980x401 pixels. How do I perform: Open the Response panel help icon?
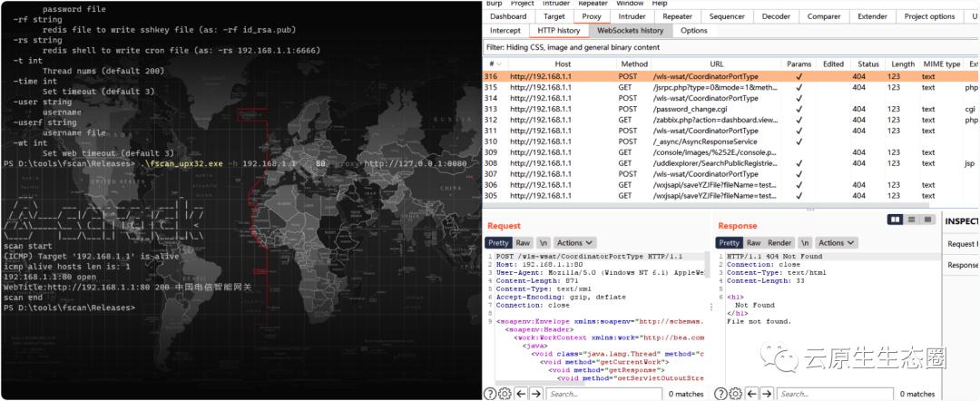point(721,394)
